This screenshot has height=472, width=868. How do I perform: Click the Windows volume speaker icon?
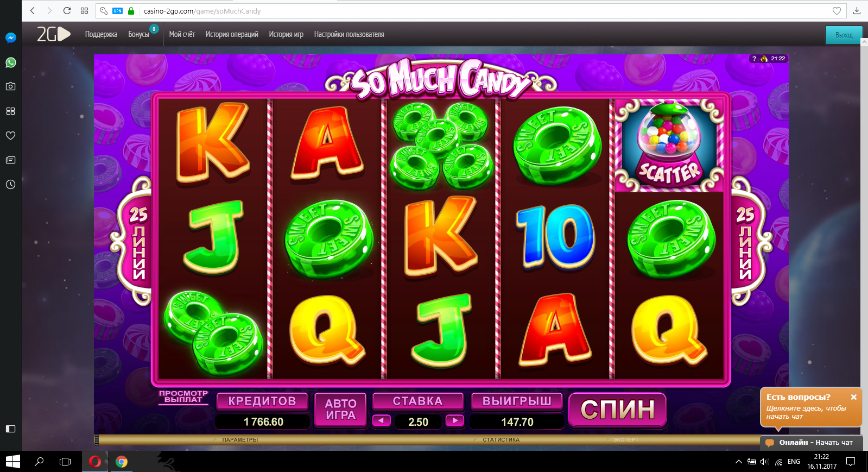click(764, 462)
